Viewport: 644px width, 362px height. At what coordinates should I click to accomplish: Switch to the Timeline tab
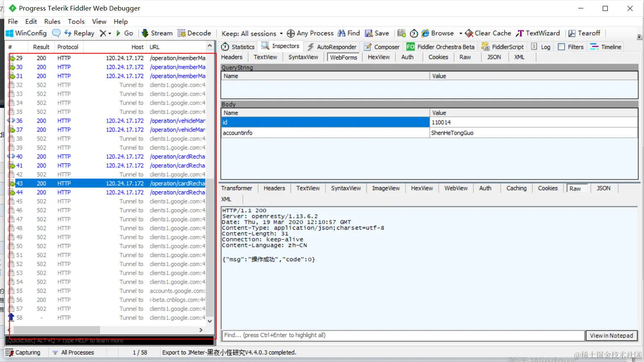[x=606, y=47]
